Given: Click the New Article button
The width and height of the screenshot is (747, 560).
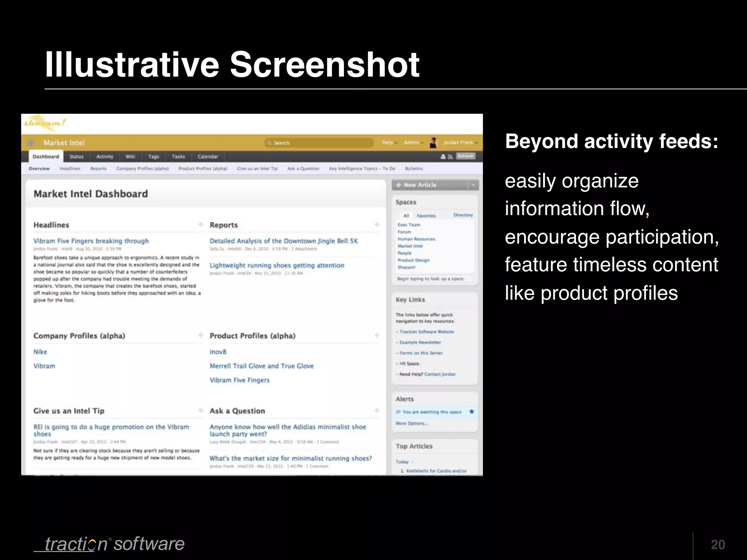Looking at the screenshot, I should click(x=430, y=185).
